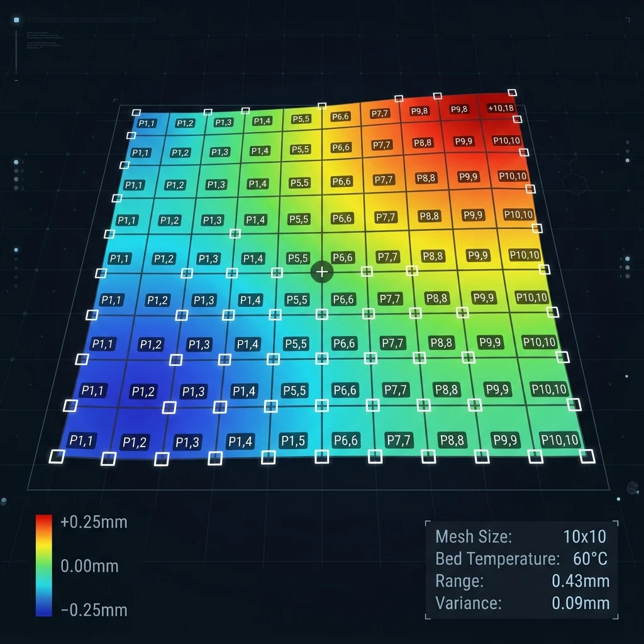Click P5,5 in the row containing +10,18
Viewport: 644px width, 644px height.
click(x=301, y=119)
